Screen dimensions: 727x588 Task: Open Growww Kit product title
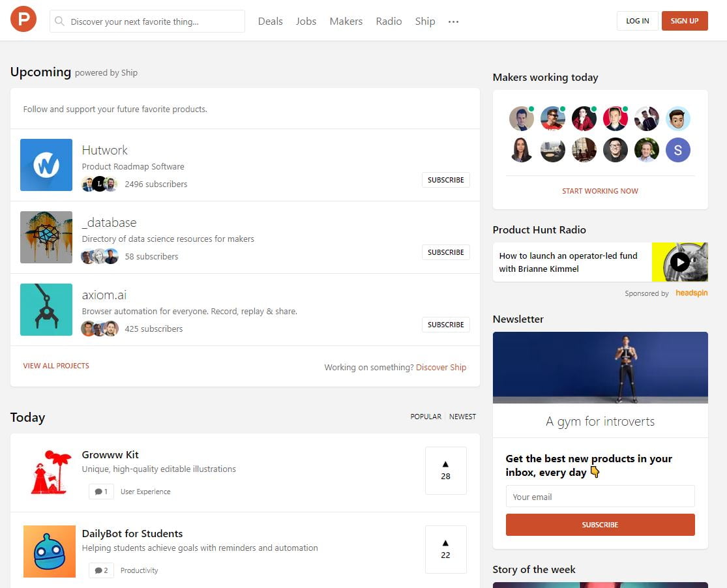(110, 455)
